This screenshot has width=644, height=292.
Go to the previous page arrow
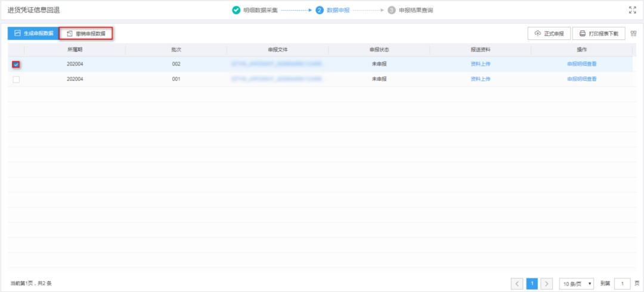[x=517, y=284]
